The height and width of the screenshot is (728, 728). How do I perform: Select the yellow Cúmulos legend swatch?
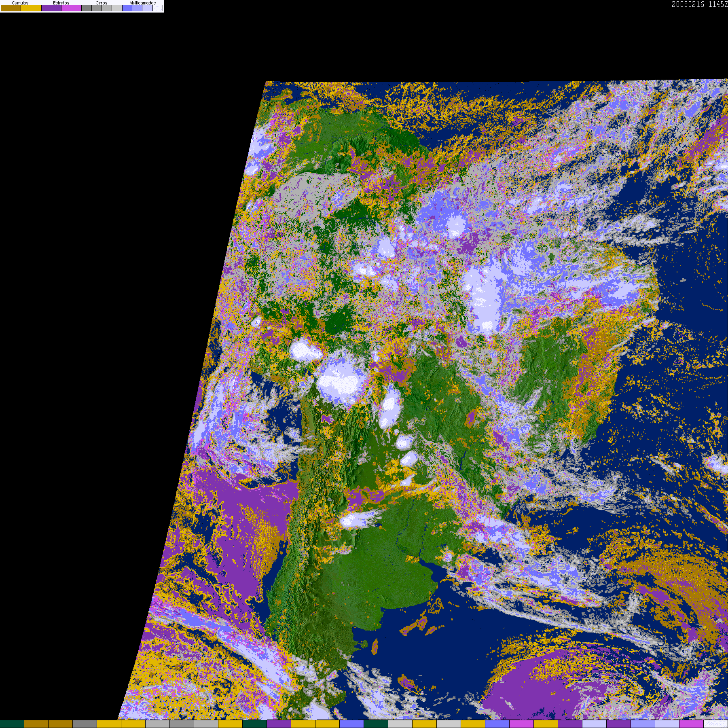pos(31,8)
